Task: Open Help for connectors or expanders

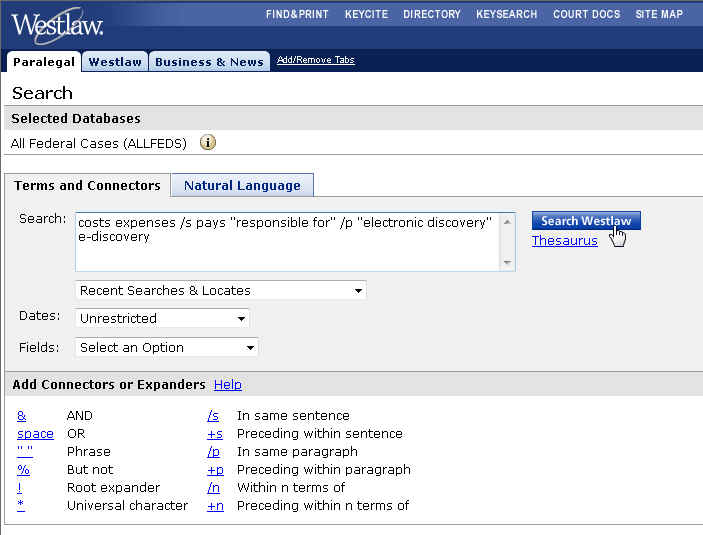Action: pos(227,385)
